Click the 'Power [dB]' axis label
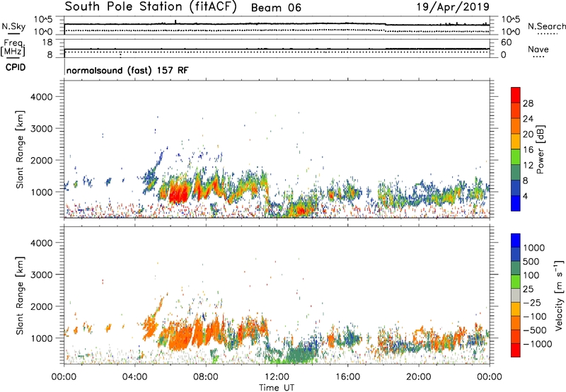Screen dimensions: 566x392 (x=541, y=149)
